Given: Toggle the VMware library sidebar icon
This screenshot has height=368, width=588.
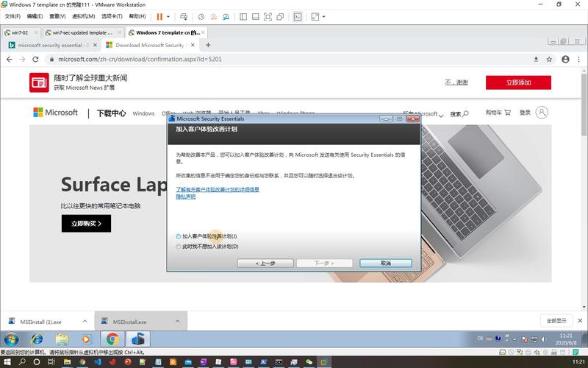Looking at the screenshot, I should coord(243,16).
